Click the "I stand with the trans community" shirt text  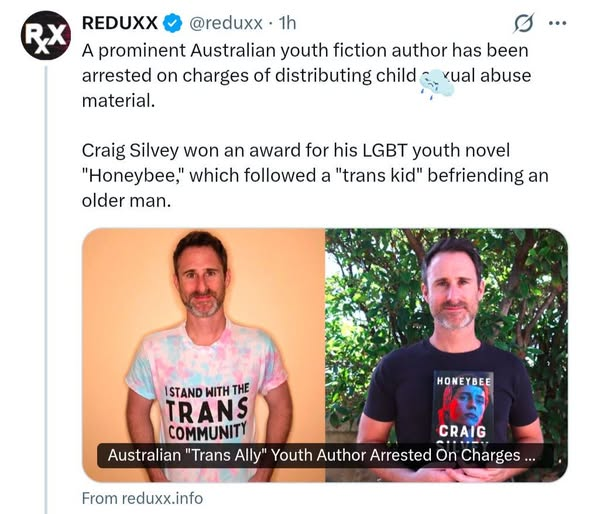click(x=207, y=412)
